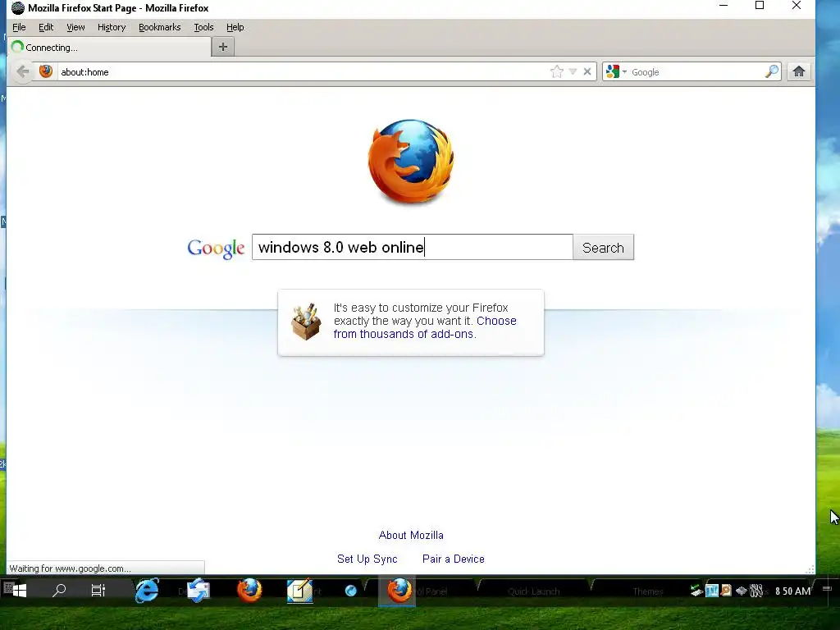Click the network tray icon

pos(742,591)
